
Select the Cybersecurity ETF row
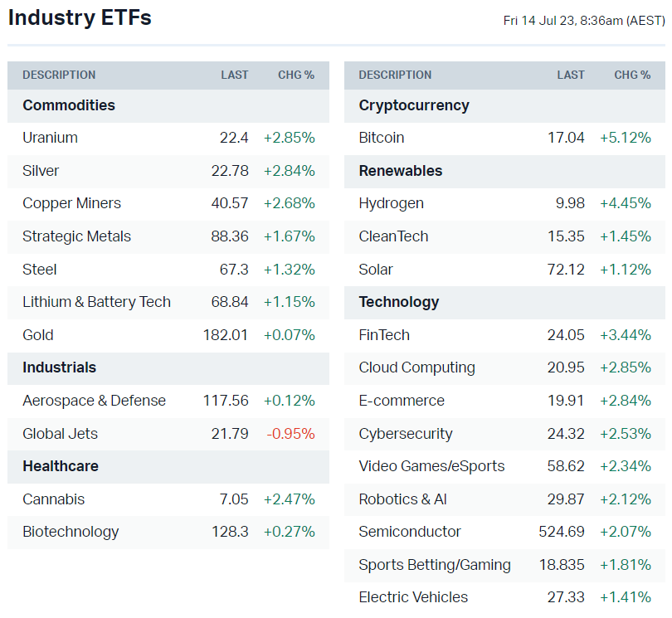click(406, 434)
